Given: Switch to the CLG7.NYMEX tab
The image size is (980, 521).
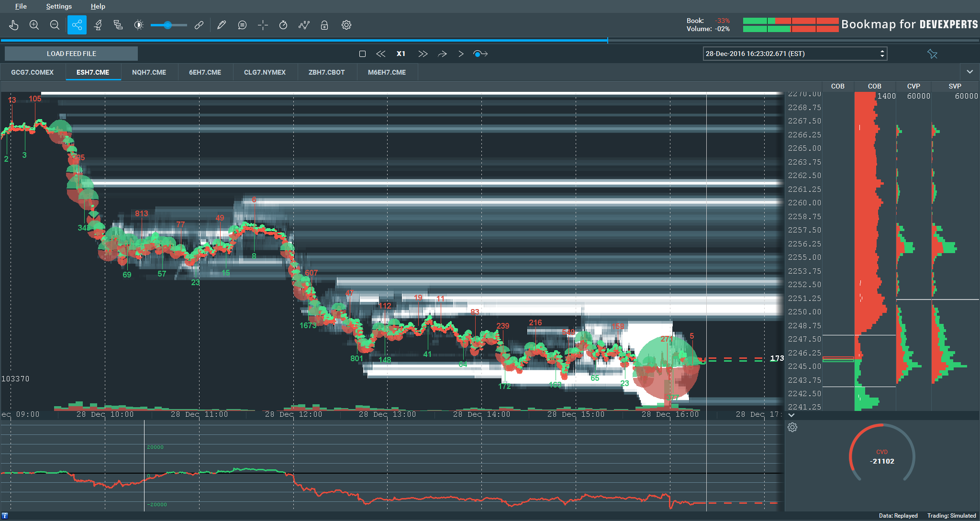Looking at the screenshot, I should (x=265, y=72).
